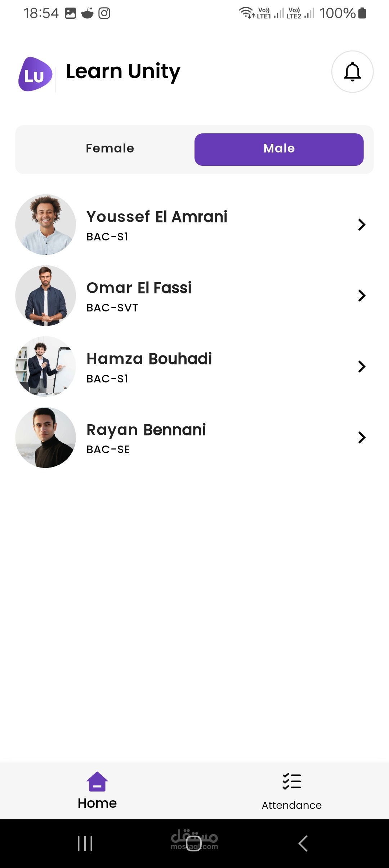Image resolution: width=389 pixels, height=868 pixels.
Task: Tap the Android back arrow
Action: tap(303, 843)
